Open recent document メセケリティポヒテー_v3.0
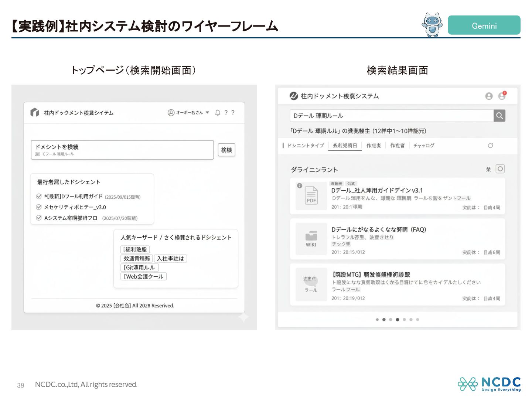532x399 pixels. pyautogui.click(x=75, y=207)
